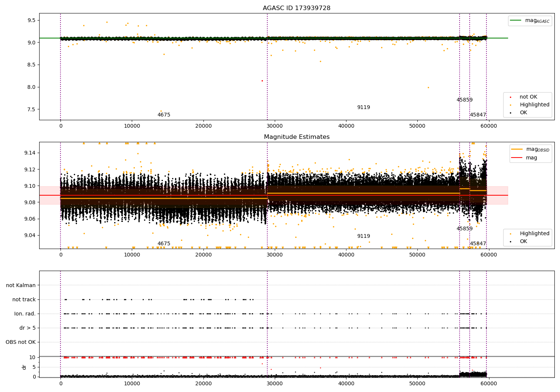Click the orange point below 7.5 above 4675
Image resolution: width=560 pixels, height=392 pixels.
(161, 111)
